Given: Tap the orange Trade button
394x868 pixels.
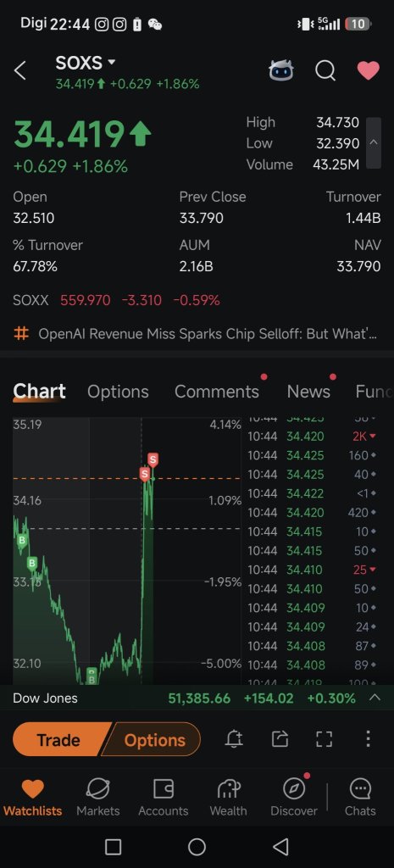Looking at the screenshot, I should [x=59, y=739].
